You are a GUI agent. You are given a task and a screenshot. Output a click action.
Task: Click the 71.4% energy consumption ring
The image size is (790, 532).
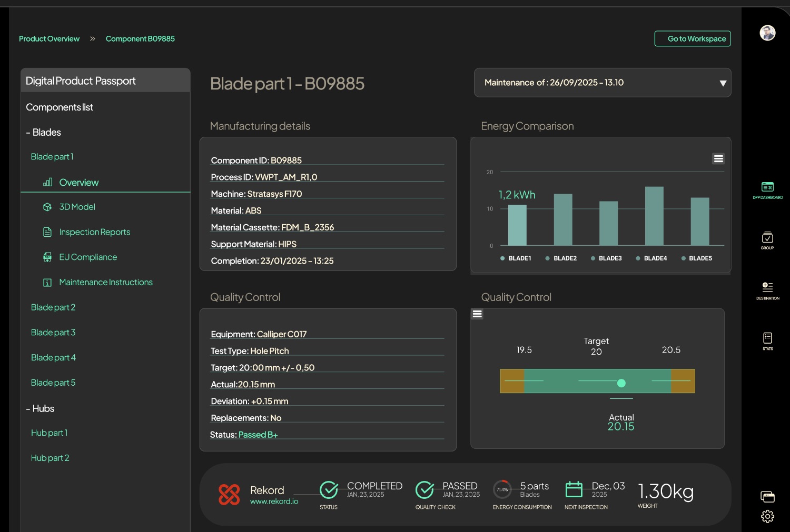tap(502, 489)
